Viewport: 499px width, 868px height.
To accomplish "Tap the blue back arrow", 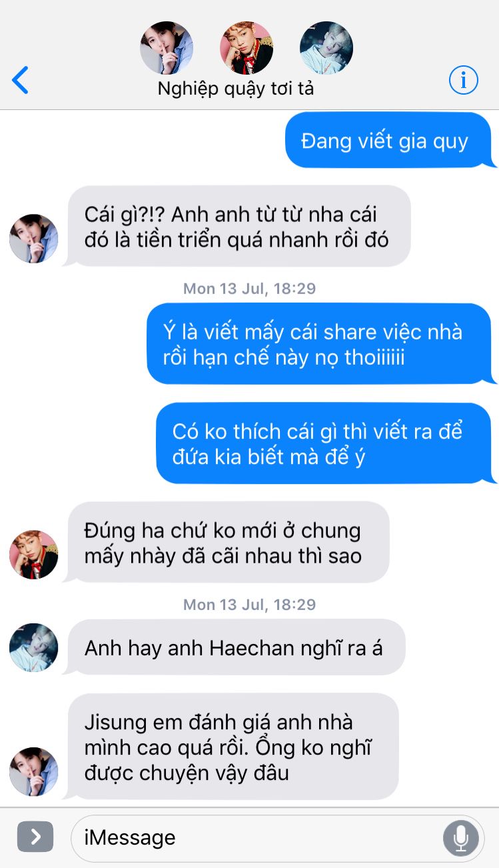I will click(x=20, y=80).
